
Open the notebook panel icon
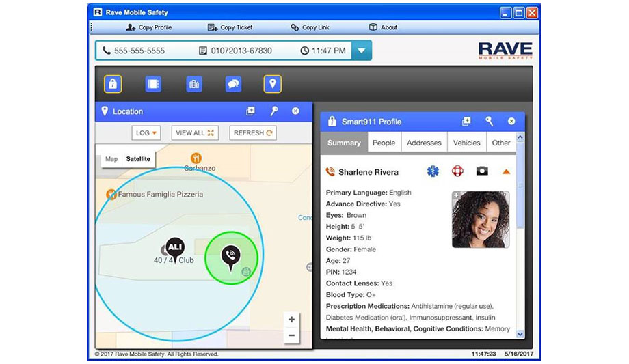coord(153,84)
